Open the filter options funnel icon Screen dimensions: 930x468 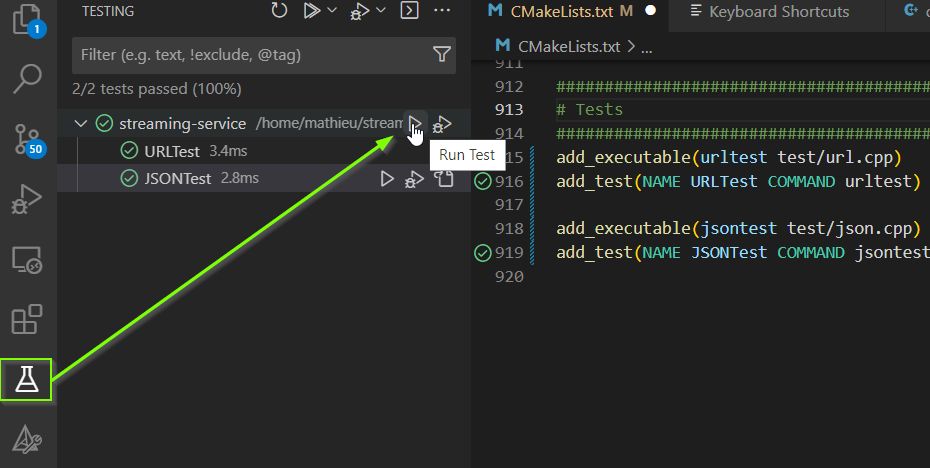tap(441, 55)
